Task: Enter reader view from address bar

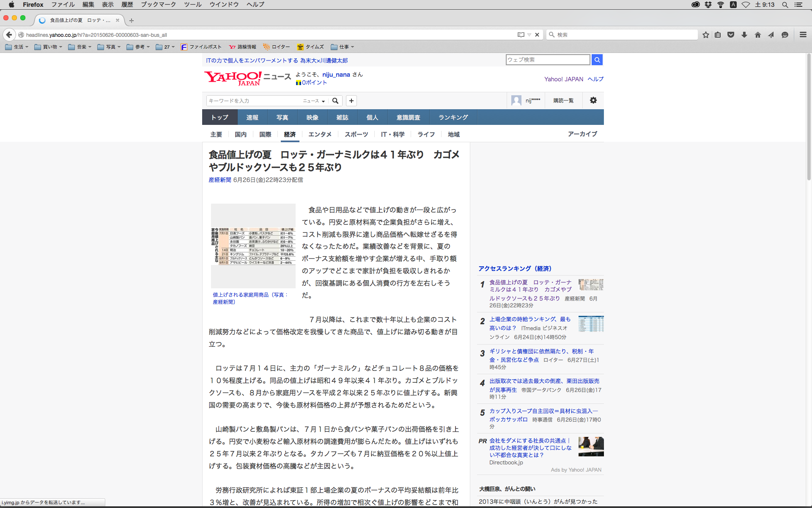Action: (521, 35)
